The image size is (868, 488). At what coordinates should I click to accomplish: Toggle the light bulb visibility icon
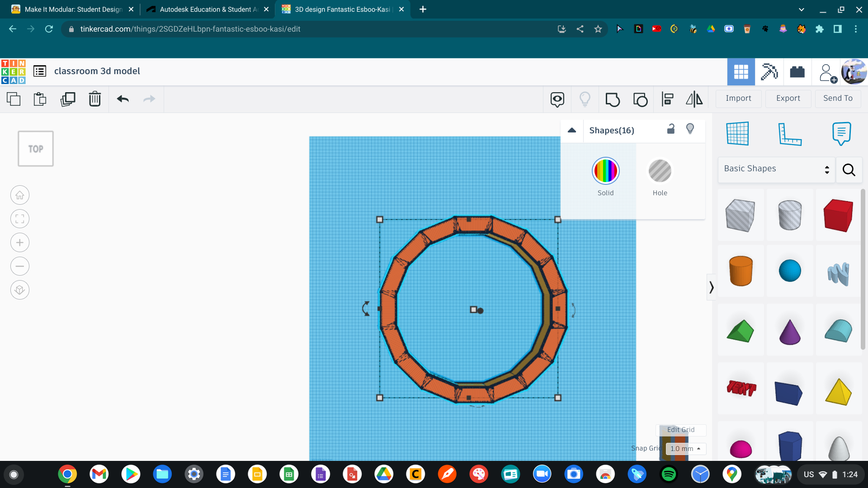point(690,129)
